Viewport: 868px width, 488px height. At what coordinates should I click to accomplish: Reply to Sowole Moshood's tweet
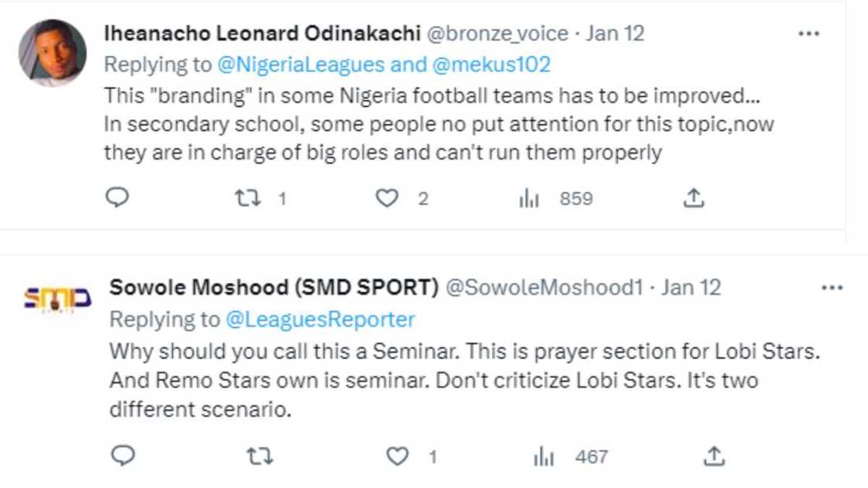pos(122,457)
